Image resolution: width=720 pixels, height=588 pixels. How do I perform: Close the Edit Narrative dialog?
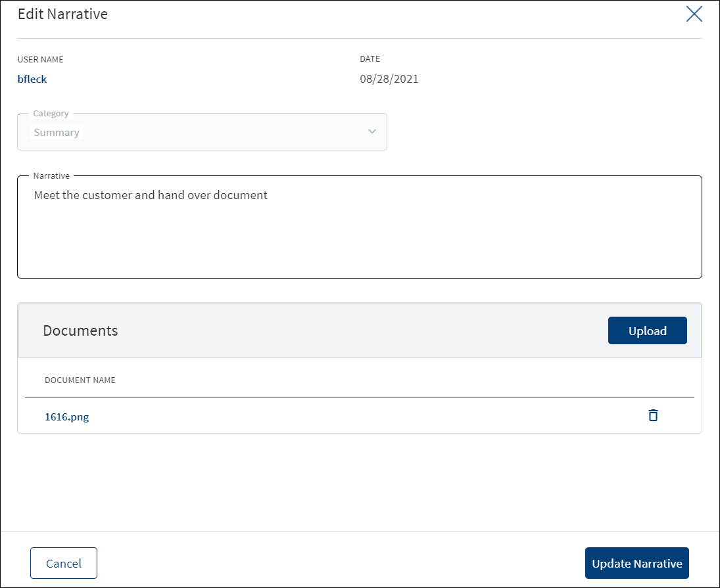pos(694,14)
